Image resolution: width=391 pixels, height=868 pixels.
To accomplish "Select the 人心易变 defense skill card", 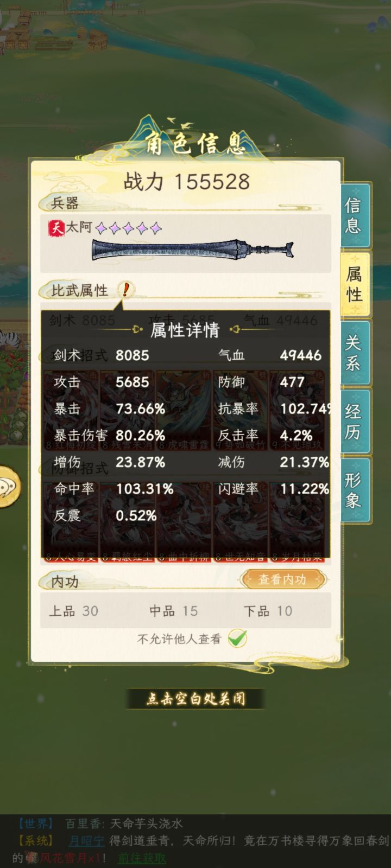I will tap(71, 522).
